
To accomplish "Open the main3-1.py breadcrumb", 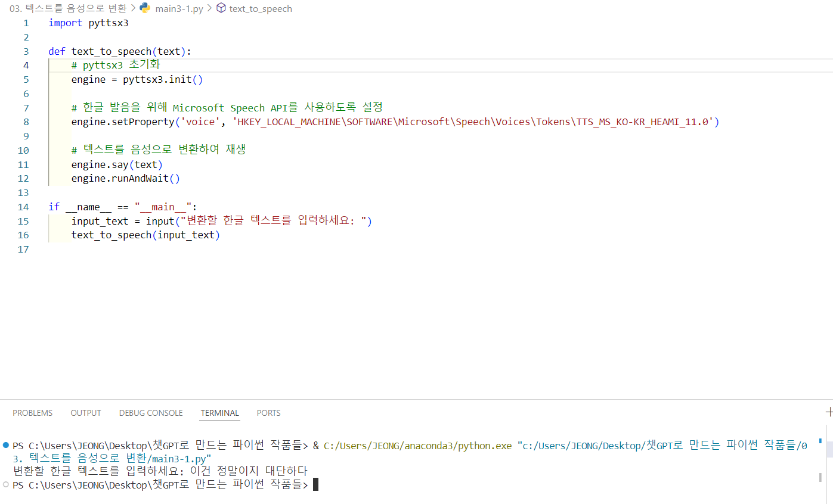I will point(179,9).
